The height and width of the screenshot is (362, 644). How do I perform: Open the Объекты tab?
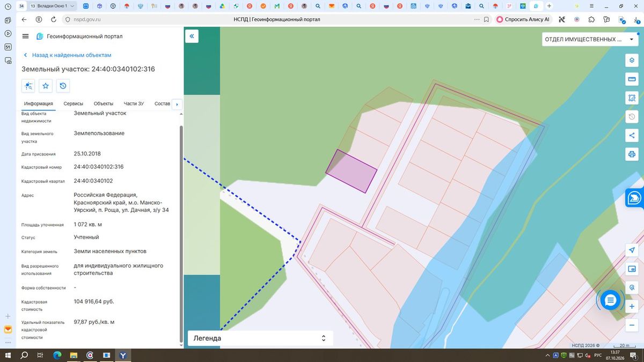coord(103,104)
